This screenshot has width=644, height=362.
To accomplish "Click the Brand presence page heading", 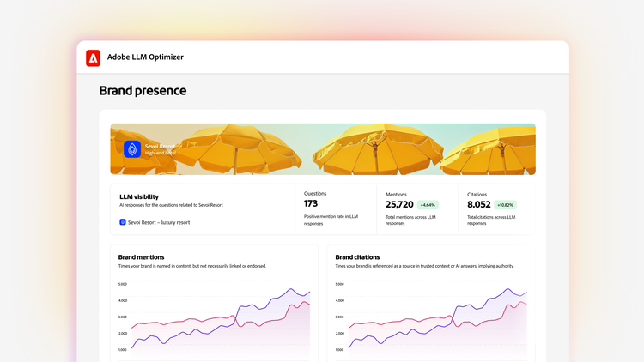I will [143, 91].
